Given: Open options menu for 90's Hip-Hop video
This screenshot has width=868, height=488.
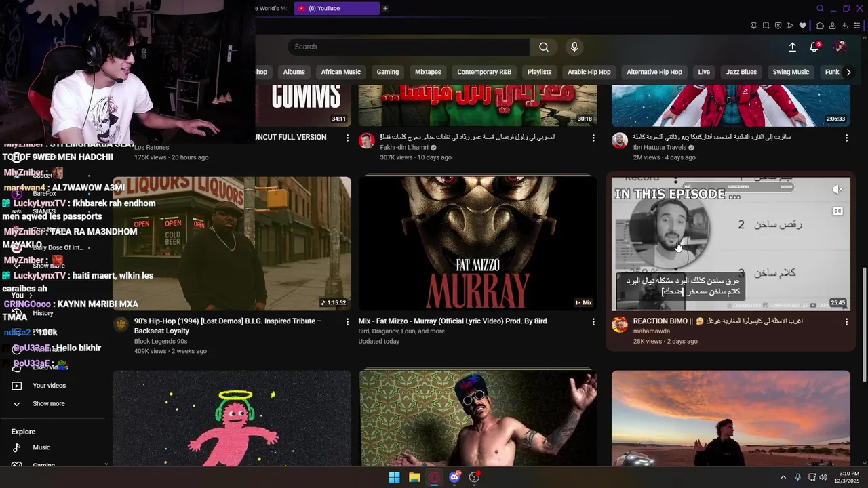Looking at the screenshot, I should [347, 322].
